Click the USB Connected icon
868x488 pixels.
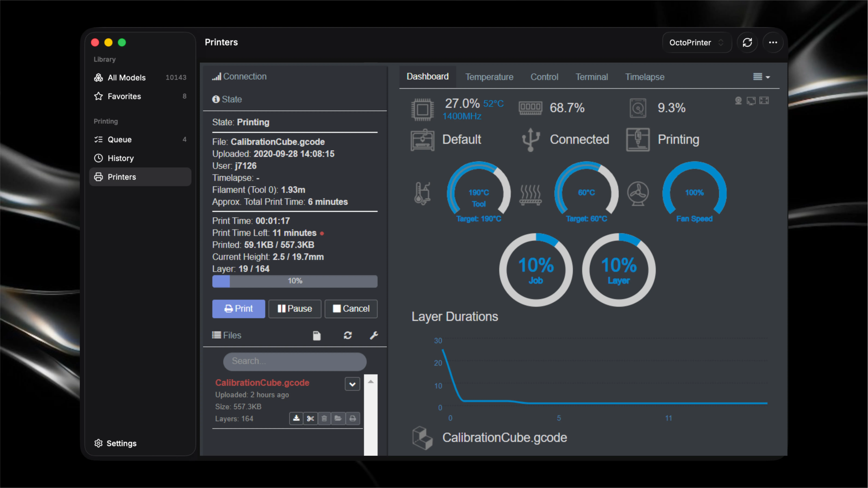pyautogui.click(x=530, y=140)
